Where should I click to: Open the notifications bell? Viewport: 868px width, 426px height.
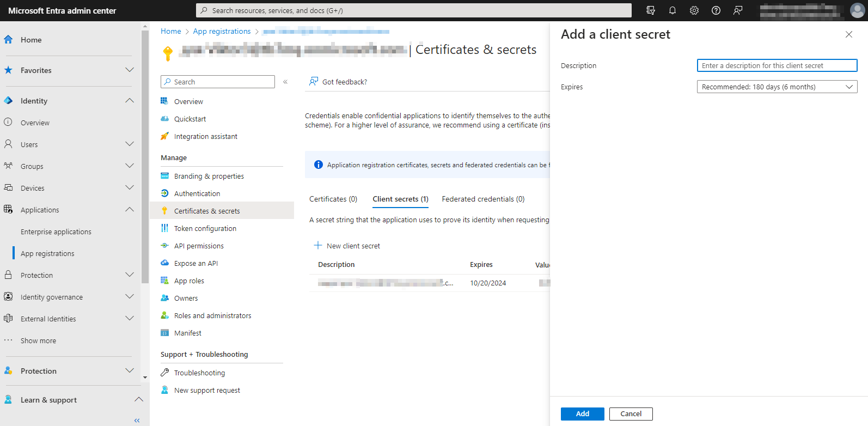[x=673, y=10]
